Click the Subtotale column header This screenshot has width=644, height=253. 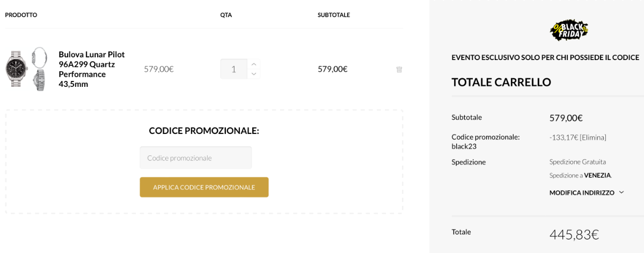pyautogui.click(x=333, y=15)
